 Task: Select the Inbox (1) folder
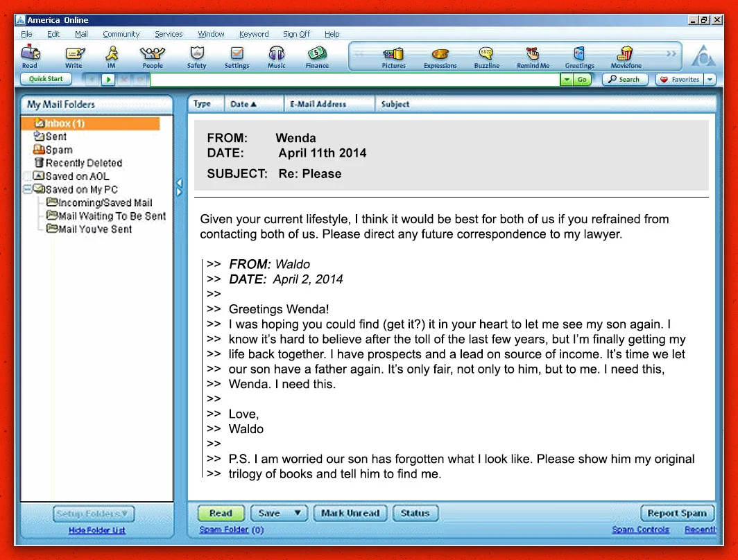tap(90, 123)
